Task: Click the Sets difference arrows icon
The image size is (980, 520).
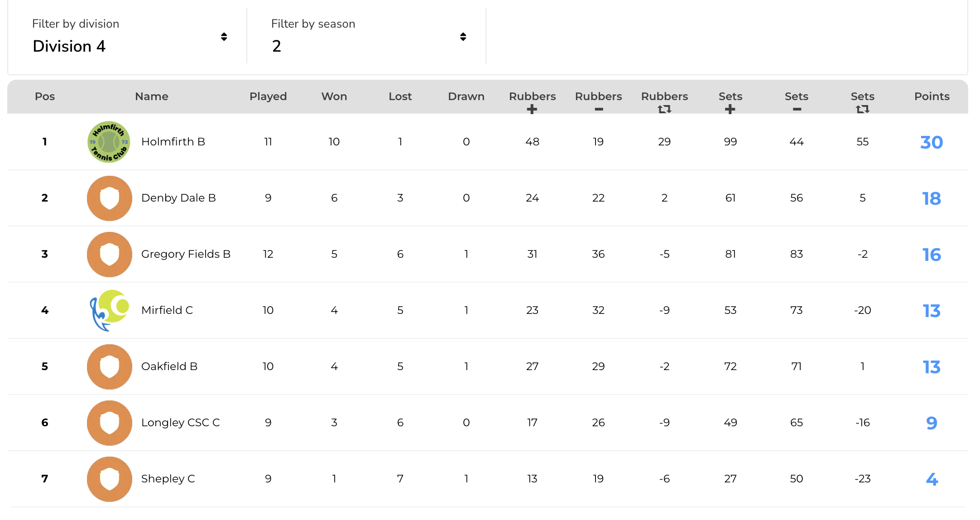Action: tap(862, 109)
